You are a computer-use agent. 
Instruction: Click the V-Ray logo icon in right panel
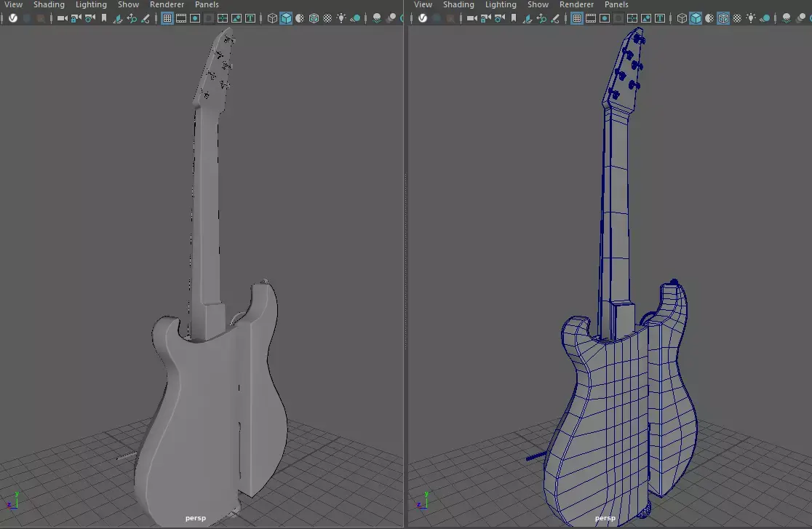coord(423,18)
